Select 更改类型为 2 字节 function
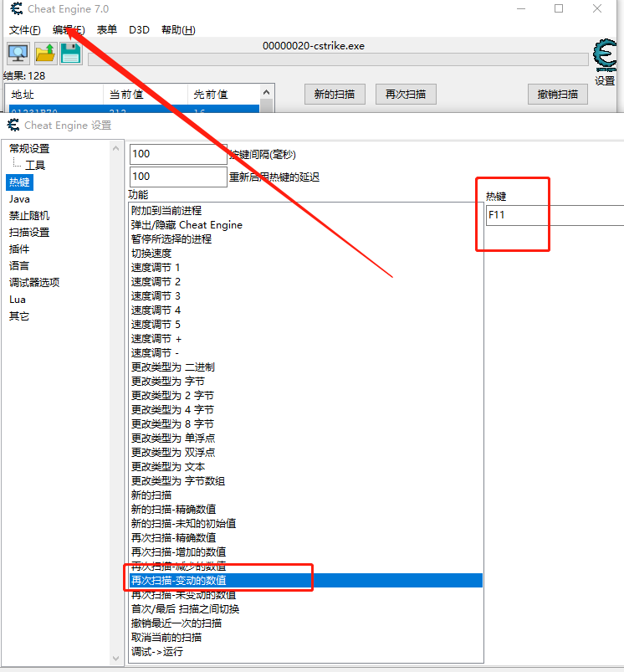This screenshot has height=672, width=624. (x=172, y=395)
